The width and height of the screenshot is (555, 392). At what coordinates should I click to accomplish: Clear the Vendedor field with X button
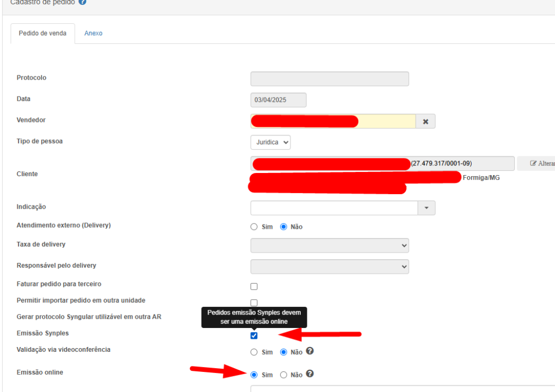(x=425, y=121)
